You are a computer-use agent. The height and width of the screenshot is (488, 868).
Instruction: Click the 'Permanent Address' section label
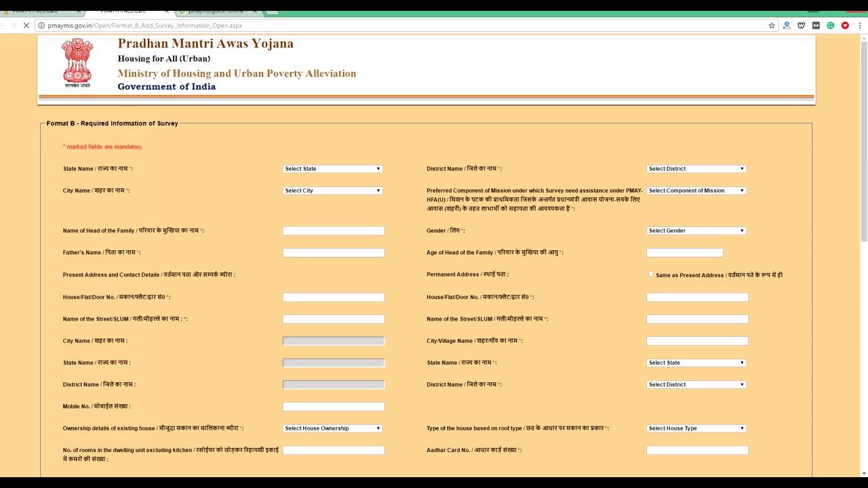467,274
